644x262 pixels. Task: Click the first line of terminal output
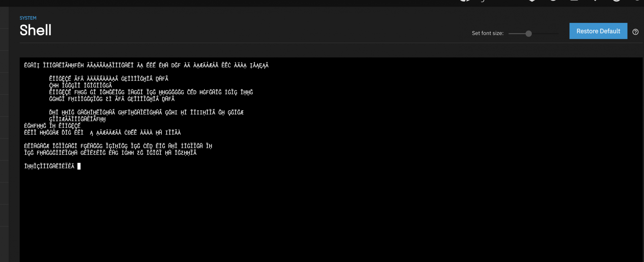pos(146,65)
